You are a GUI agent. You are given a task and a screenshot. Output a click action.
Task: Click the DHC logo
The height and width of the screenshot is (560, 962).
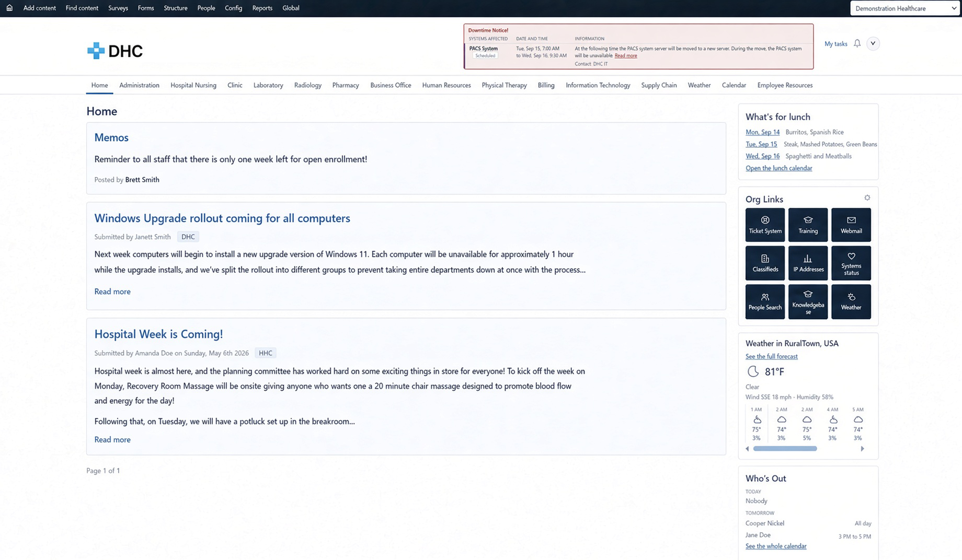click(x=115, y=51)
